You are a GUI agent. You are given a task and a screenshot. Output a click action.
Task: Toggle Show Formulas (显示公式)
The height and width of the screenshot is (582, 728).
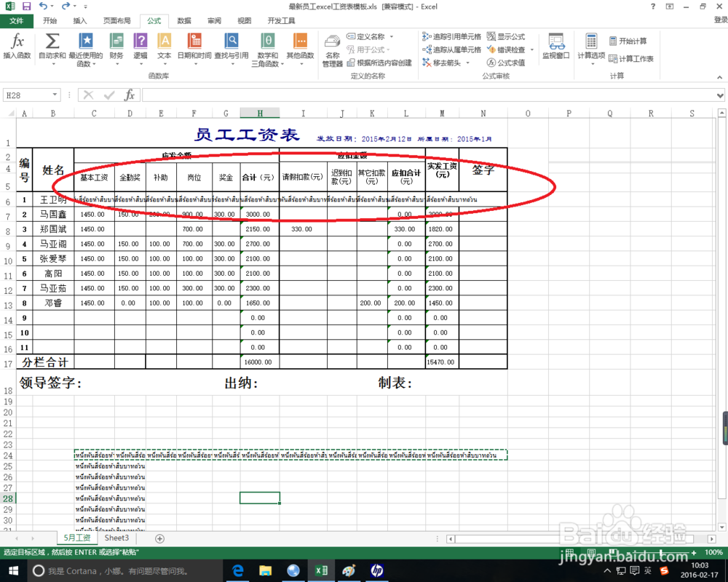506,36
